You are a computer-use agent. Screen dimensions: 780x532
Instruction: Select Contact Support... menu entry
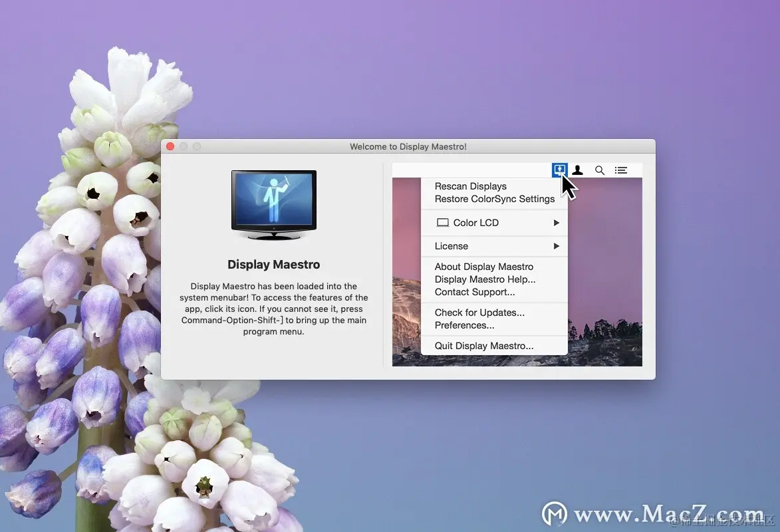tap(475, 292)
